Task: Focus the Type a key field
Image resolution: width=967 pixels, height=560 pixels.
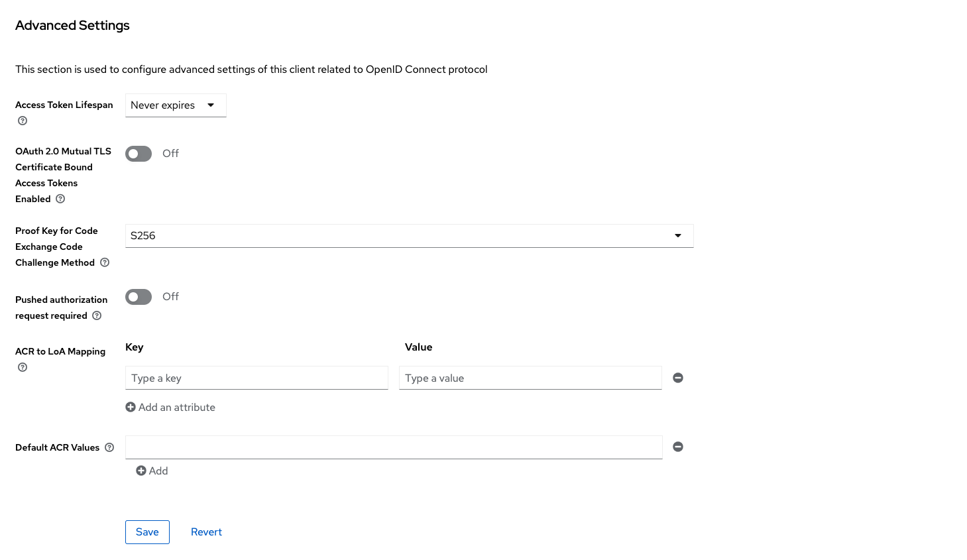Action: click(x=256, y=378)
